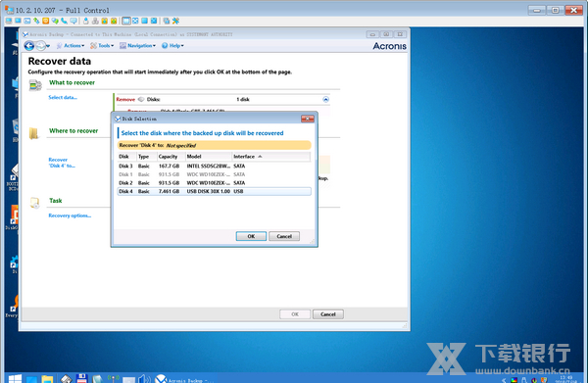Click Cancel on Recover data page

pos(327,314)
